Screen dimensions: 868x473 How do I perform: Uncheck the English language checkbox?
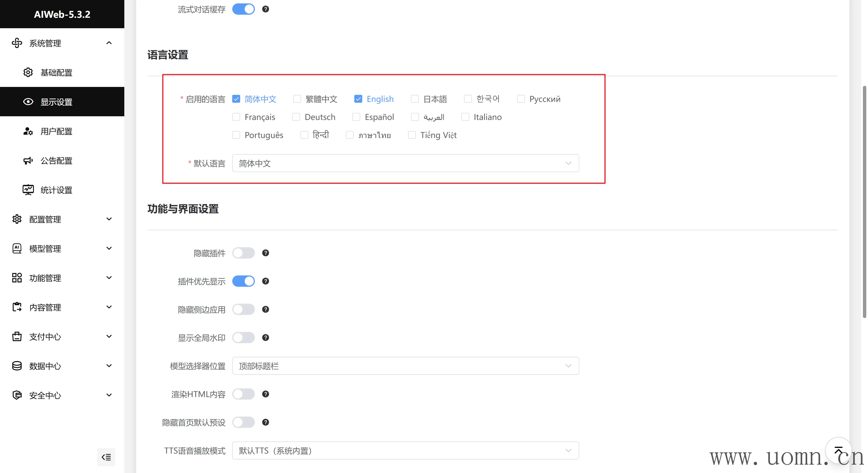[358, 99]
